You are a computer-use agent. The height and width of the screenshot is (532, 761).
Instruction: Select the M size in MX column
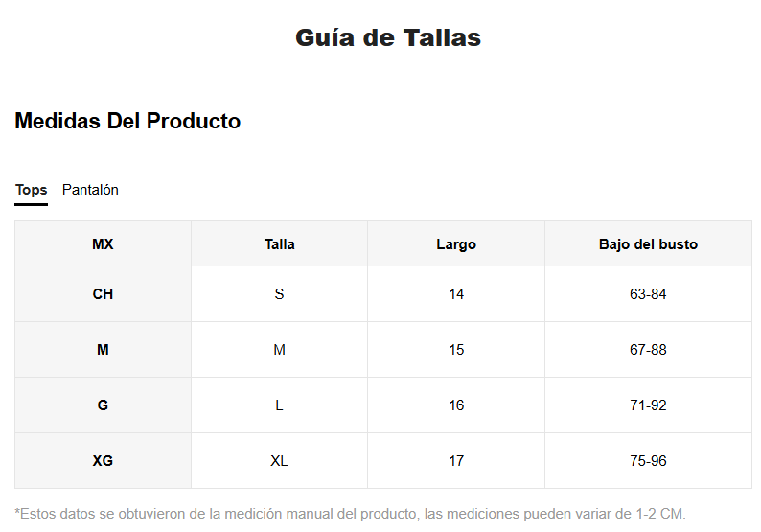(103, 350)
